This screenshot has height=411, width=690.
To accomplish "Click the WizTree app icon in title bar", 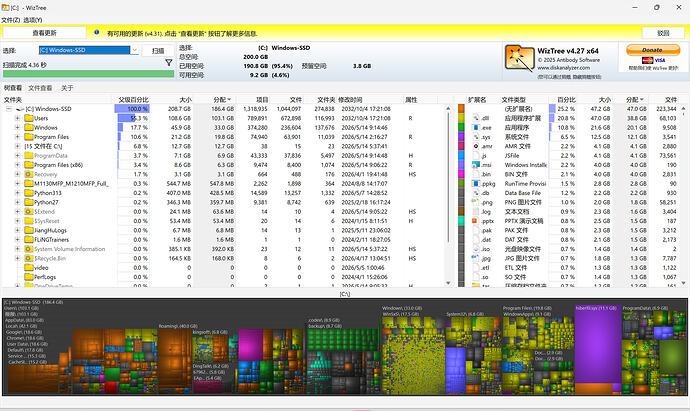I will (5, 7).
